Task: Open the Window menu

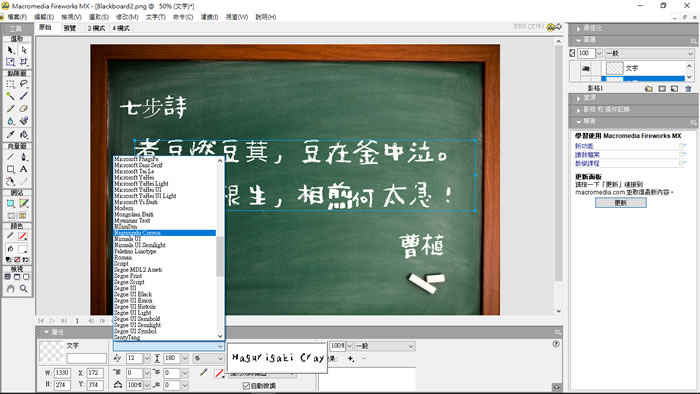Action: tap(237, 17)
